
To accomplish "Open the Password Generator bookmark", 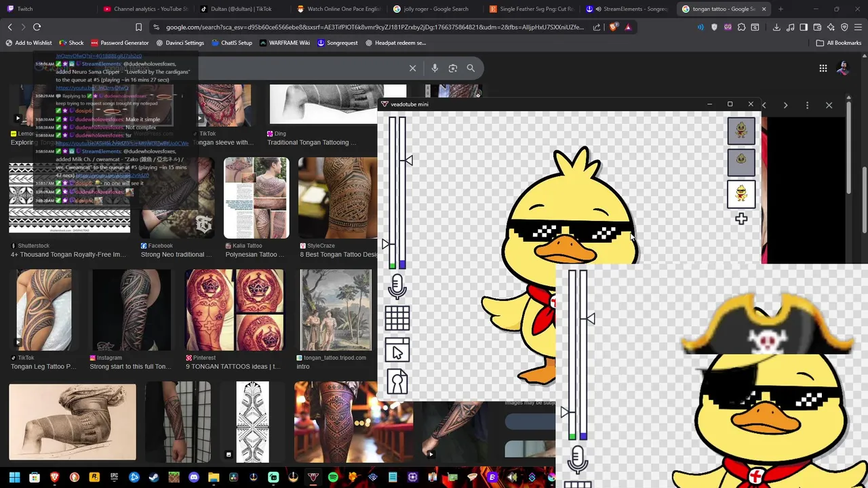I will pos(119,43).
